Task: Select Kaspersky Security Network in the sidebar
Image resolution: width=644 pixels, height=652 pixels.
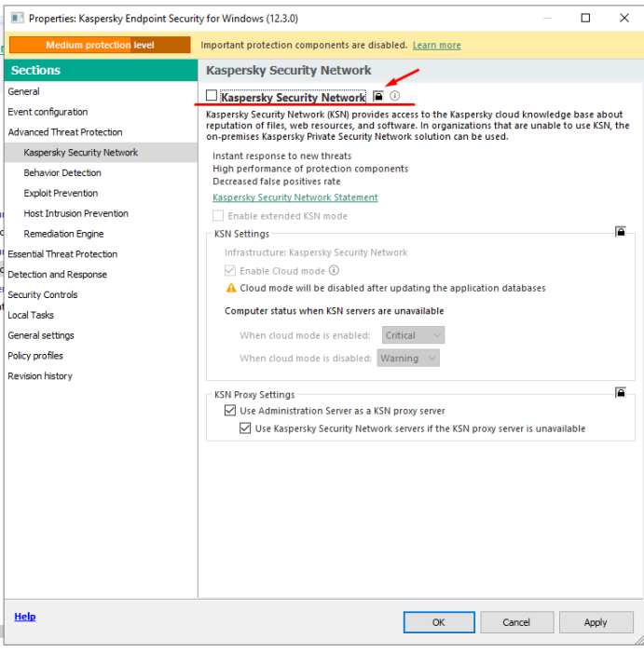Action: 101,153
